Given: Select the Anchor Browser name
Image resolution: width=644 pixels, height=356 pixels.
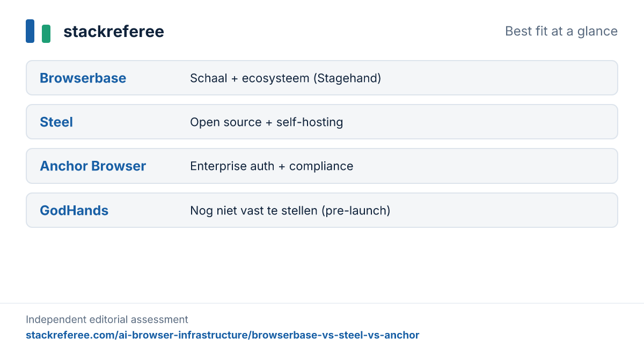Looking at the screenshot, I should click(x=93, y=166).
